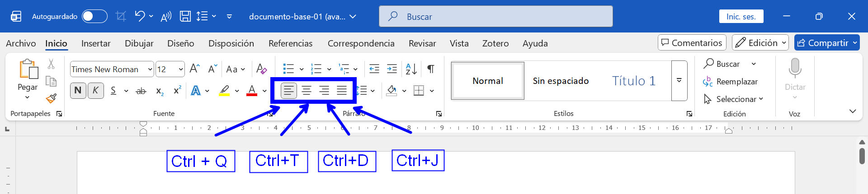
Task: Open the Archivo tab
Action: click(21, 43)
